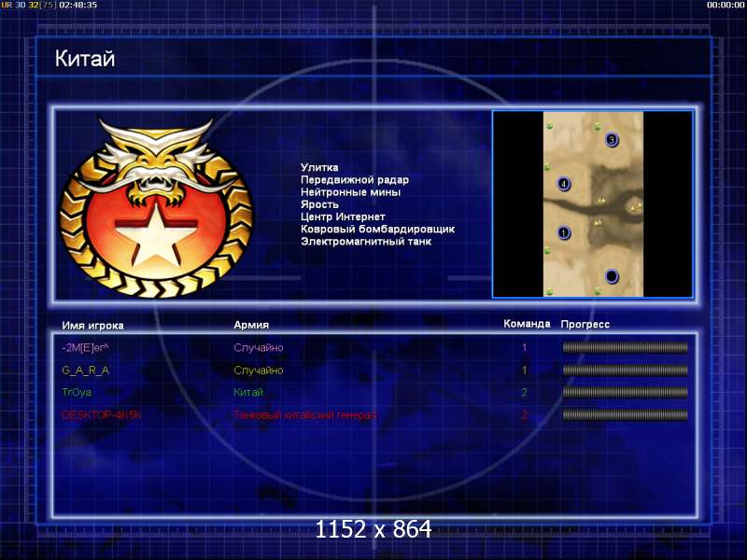Click team number of player -2M[E]er^
747x560 pixels.
(x=524, y=347)
